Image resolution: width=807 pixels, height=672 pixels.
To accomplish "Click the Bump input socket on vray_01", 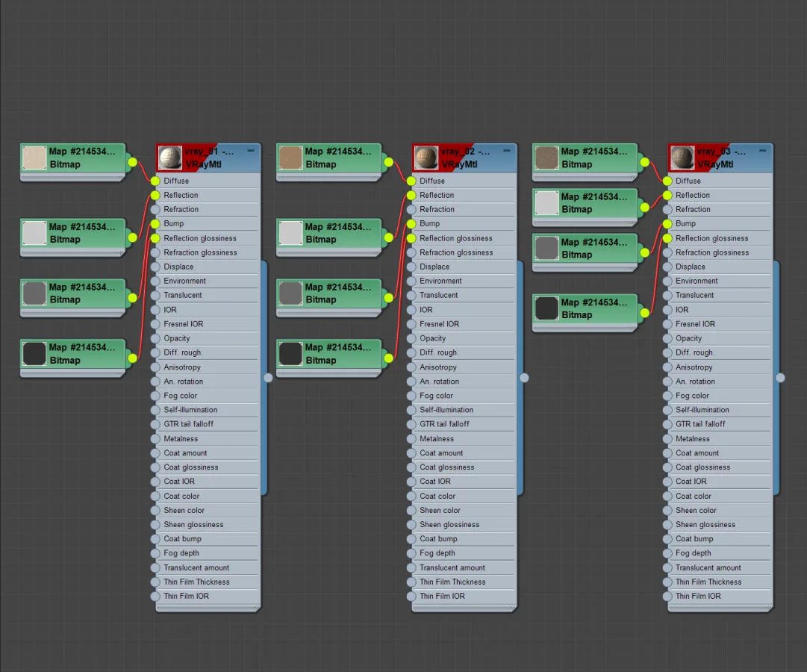I will click(x=155, y=223).
